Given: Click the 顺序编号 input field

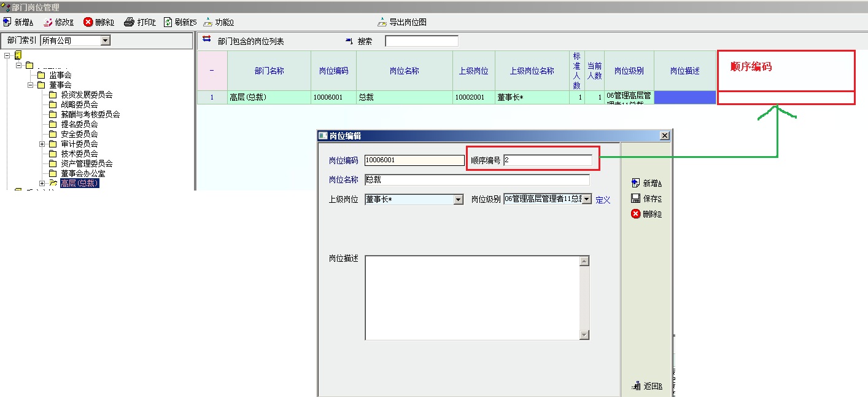Looking at the screenshot, I should coord(548,160).
